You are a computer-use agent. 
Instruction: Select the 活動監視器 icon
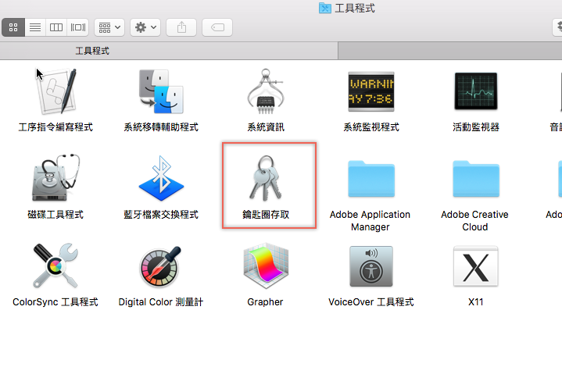point(475,91)
